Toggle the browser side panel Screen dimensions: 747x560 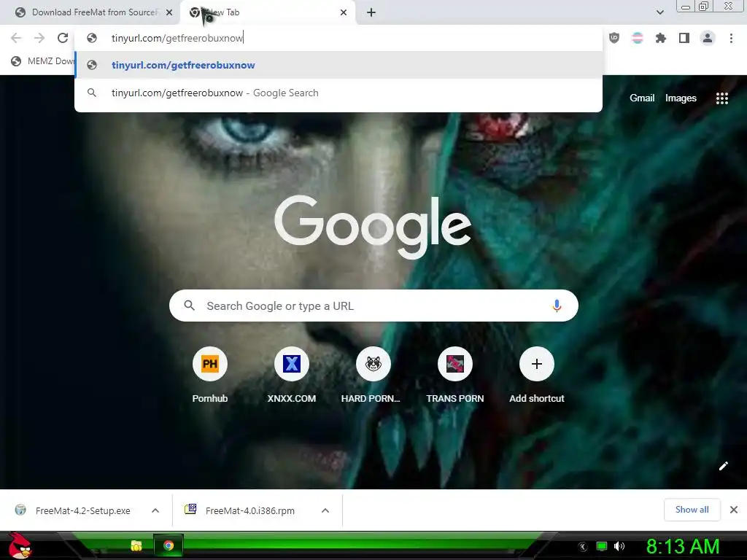point(684,38)
